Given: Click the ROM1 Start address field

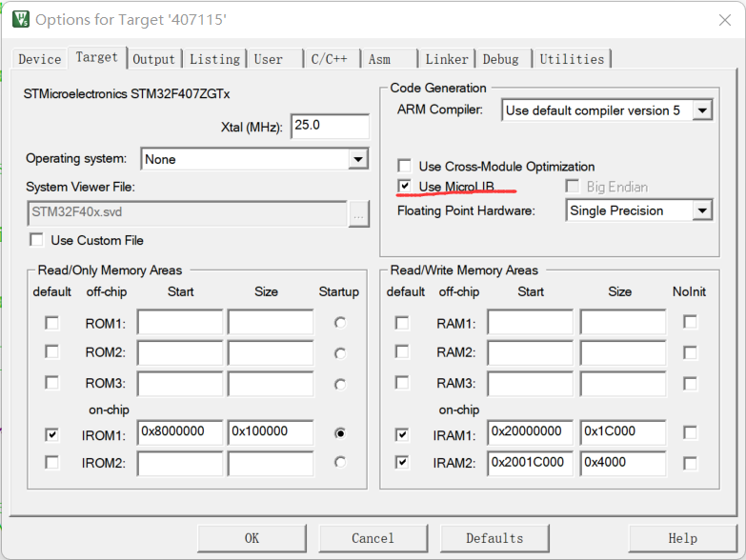Looking at the screenshot, I should coord(180,322).
